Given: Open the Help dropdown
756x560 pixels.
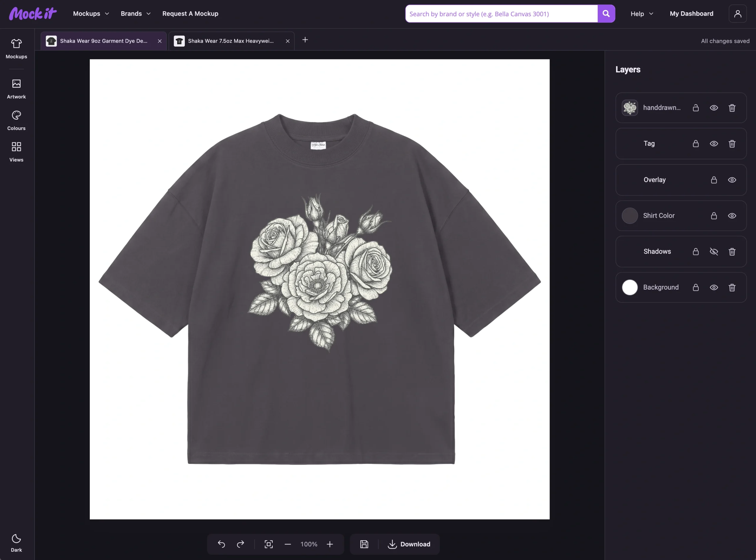Looking at the screenshot, I should pyautogui.click(x=641, y=14).
